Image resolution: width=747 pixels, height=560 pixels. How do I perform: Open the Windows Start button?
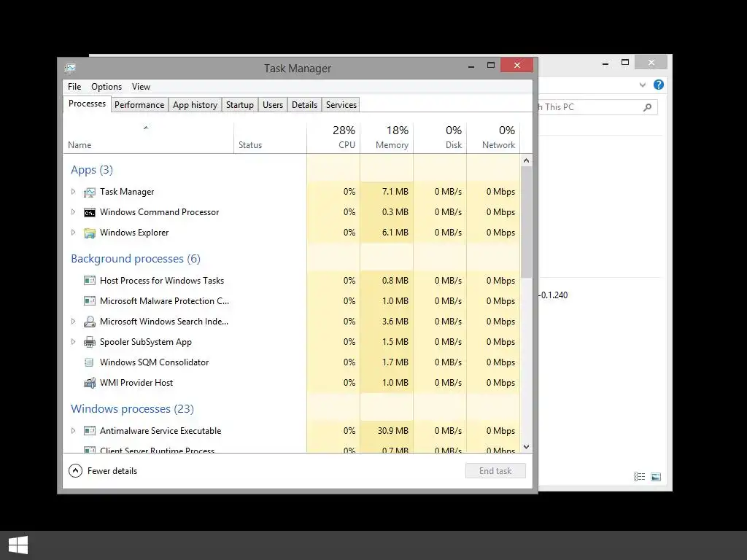point(18,545)
